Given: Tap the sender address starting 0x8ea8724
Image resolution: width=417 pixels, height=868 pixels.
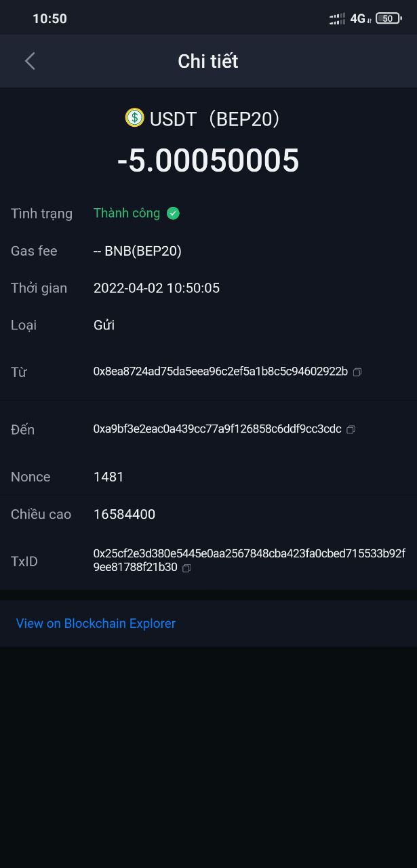Looking at the screenshot, I should [x=220, y=372].
